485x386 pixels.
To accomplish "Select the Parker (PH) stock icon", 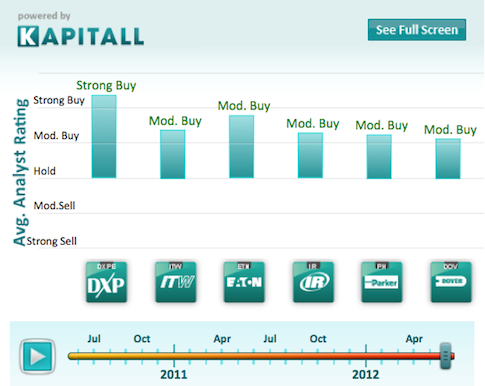I will 382,282.
